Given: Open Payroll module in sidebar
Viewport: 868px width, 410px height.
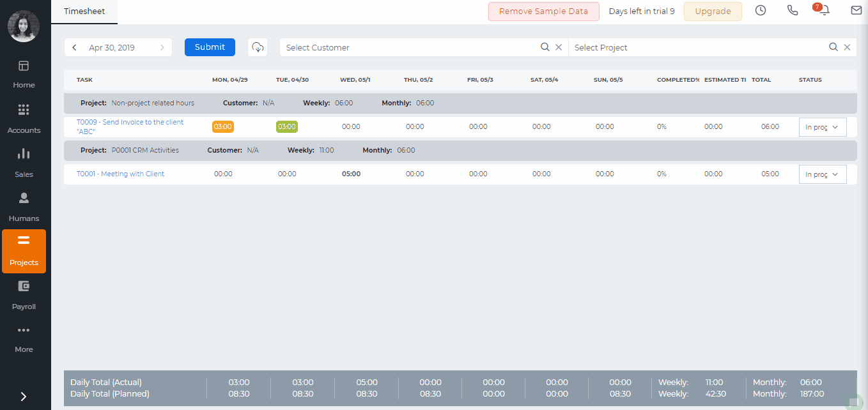Looking at the screenshot, I should pos(24,296).
